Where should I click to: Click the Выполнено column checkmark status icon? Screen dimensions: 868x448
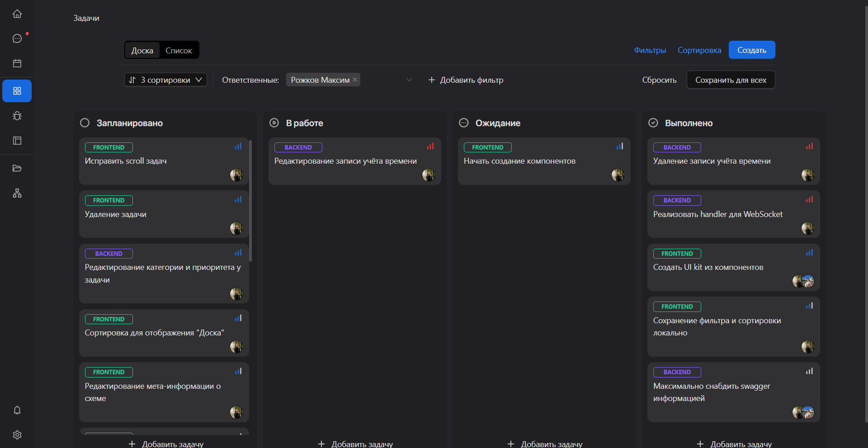pyautogui.click(x=653, y=123)
